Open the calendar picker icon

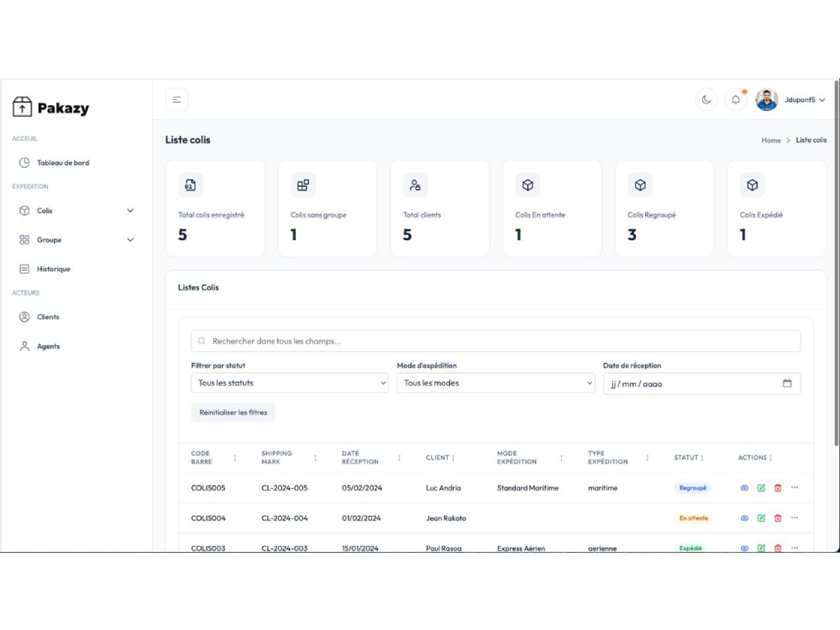(x=787, y=384)
